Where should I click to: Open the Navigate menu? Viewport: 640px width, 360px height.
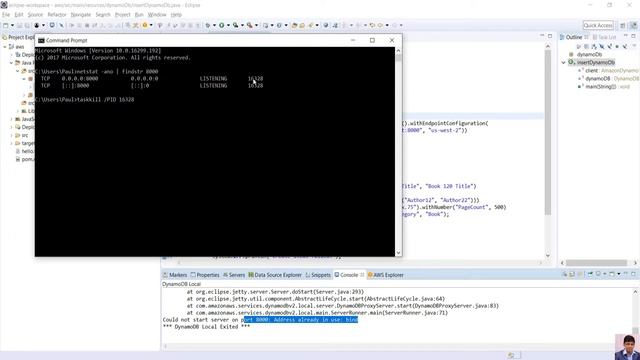81,15
